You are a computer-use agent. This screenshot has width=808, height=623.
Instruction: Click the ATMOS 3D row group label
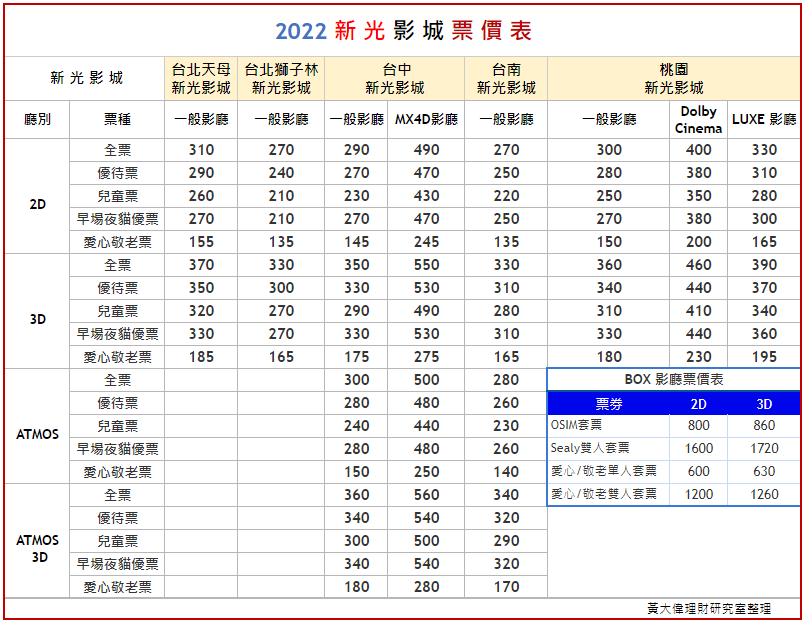[37, 548]
